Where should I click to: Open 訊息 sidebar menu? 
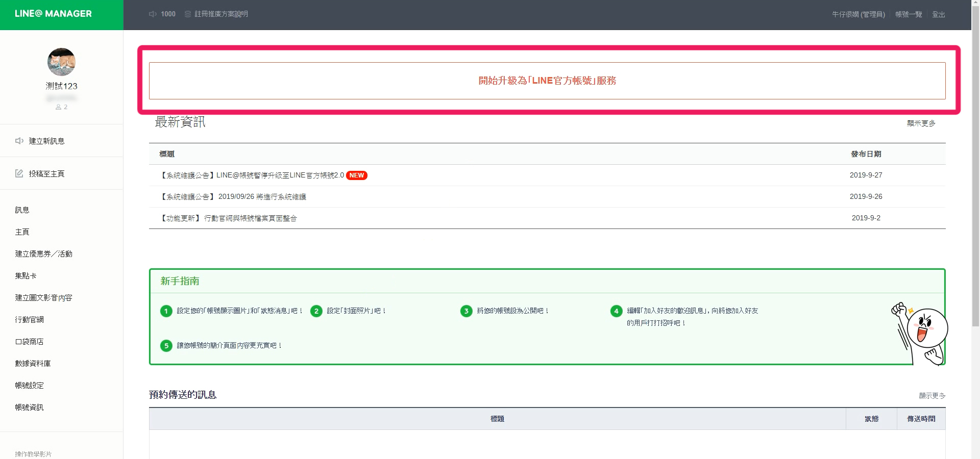pos(22,210)
